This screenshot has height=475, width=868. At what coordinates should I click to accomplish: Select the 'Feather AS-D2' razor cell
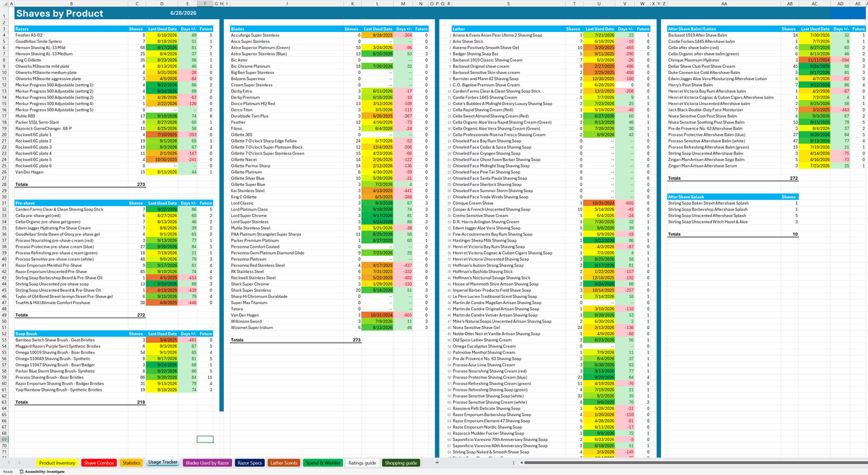tap(71, 35)
